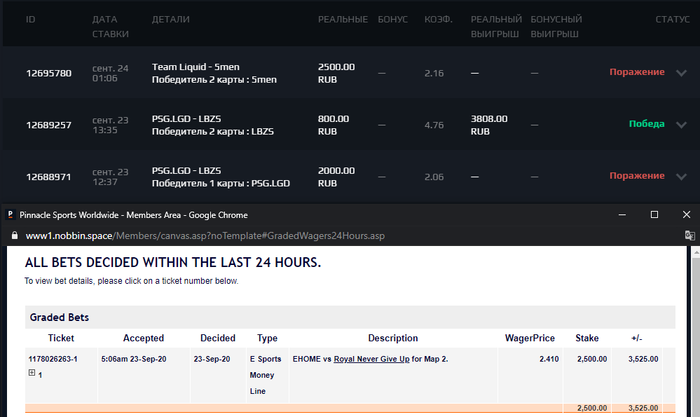Click Type column header
This screenshot has width=700, height=417.
[x=267, y=338]
